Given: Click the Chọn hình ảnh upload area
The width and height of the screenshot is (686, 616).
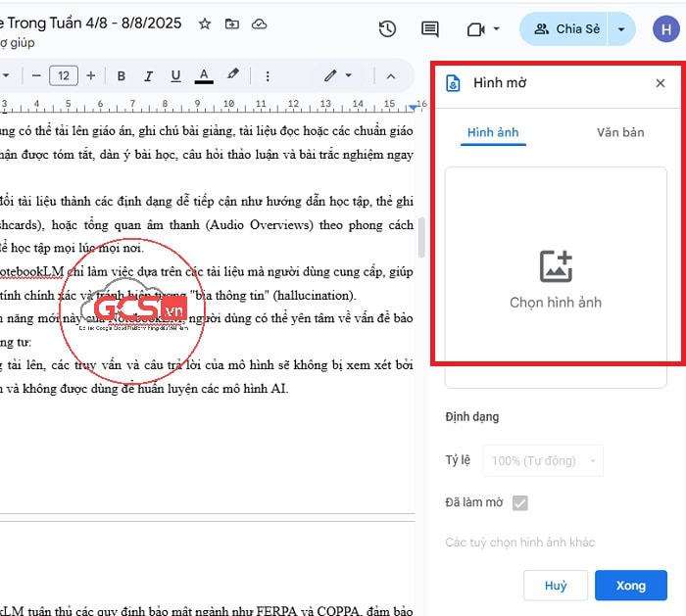Looking at the screenshot, I should point(556,279).
